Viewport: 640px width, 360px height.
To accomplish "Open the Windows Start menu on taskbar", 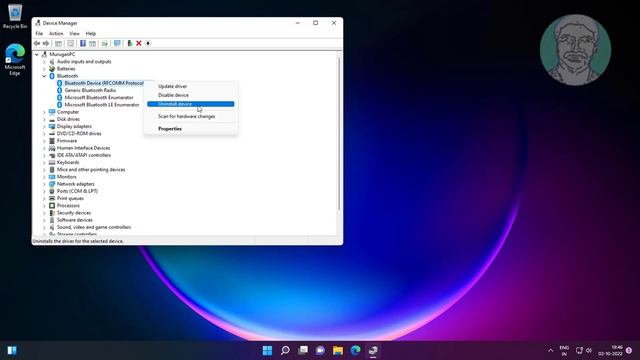I will pyautogui.click(x=267, y=350).
